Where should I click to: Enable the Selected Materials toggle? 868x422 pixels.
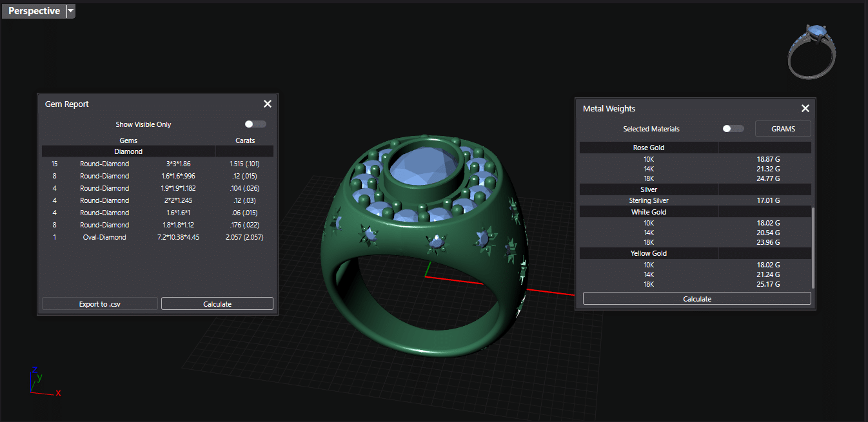coord(733,129)
